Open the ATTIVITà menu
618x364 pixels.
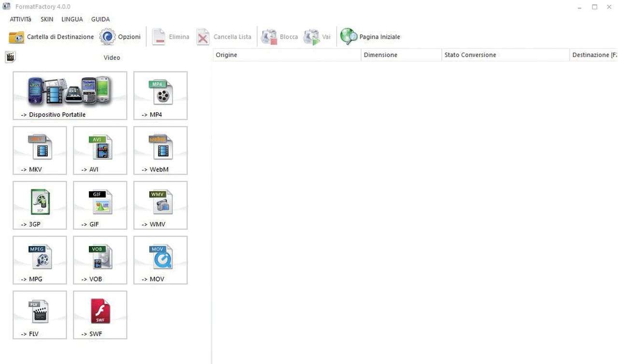click(x=20, y=19)
